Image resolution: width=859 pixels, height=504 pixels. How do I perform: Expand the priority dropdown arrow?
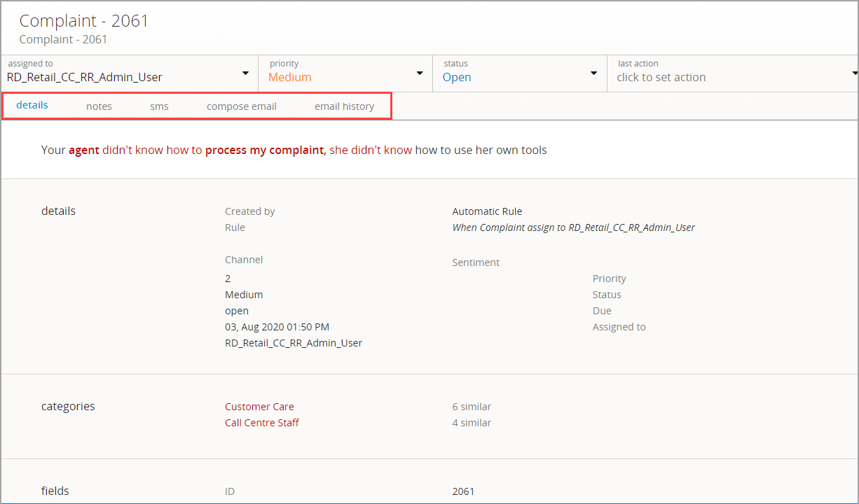(420, 73)
